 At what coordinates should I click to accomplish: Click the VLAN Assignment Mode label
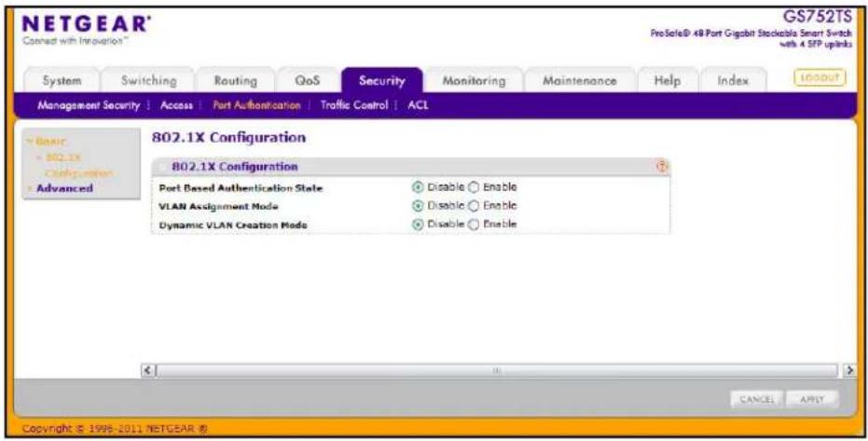click(x=218, y=206)
